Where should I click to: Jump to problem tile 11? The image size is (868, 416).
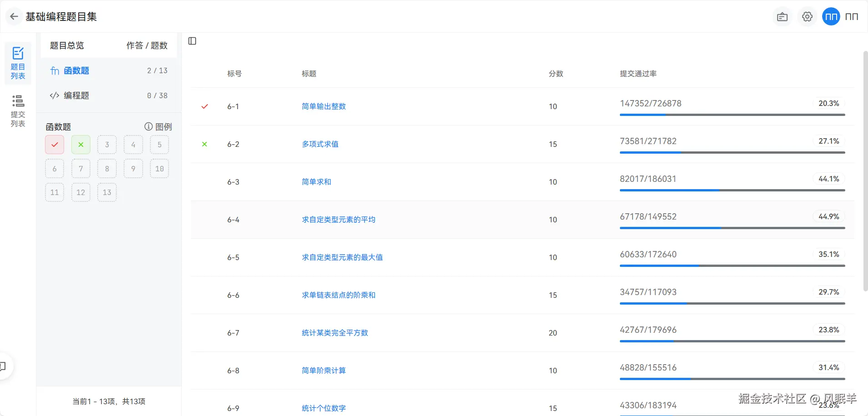55,192
